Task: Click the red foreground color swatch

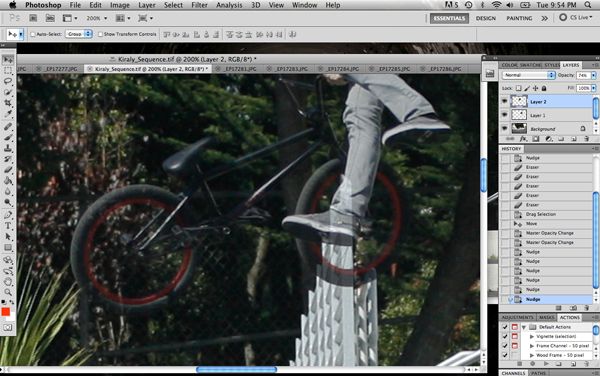Action: click(6, 311)
